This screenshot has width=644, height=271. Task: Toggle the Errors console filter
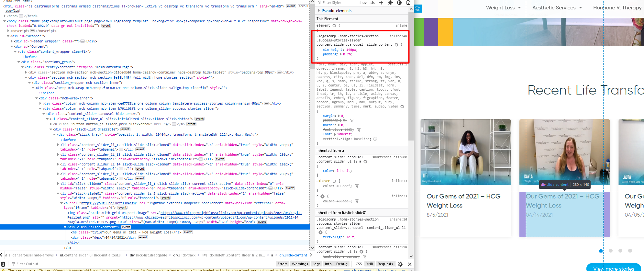pyautogui.click(x=283, y=264)
